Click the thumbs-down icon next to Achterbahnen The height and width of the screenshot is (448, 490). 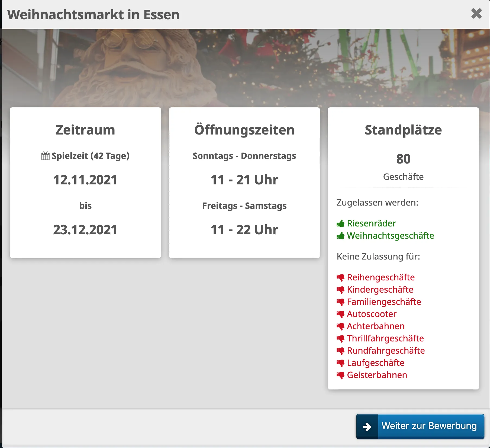340,326
